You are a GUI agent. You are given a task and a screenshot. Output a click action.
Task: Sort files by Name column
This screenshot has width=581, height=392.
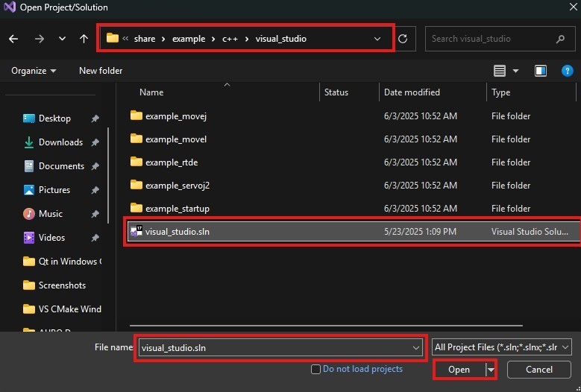151,92
